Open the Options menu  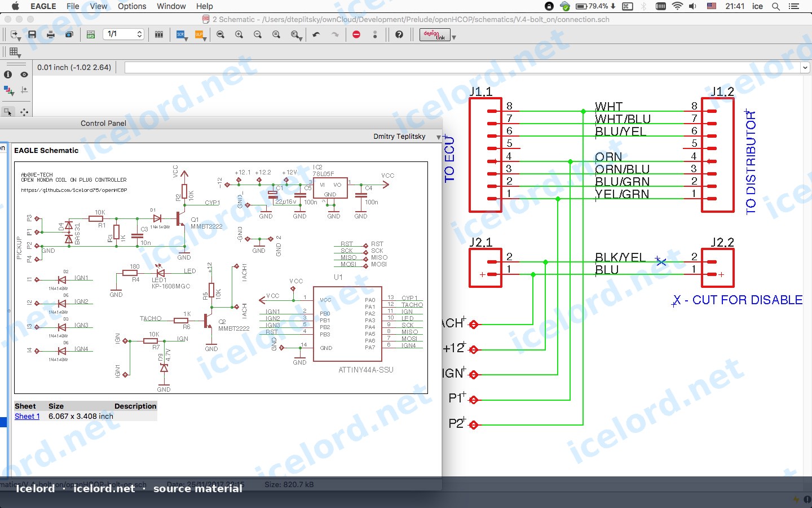click(x=132, y=6)
